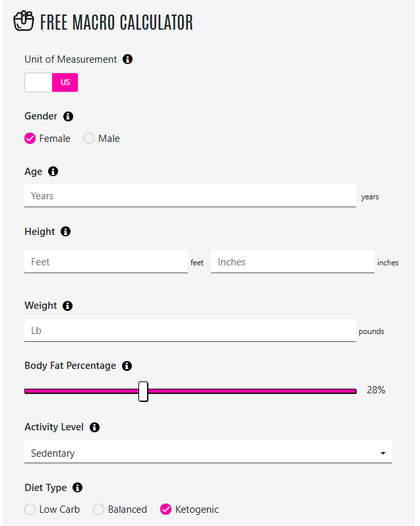
Task: Click the Age info icon
Action: (x=53, y=172)
